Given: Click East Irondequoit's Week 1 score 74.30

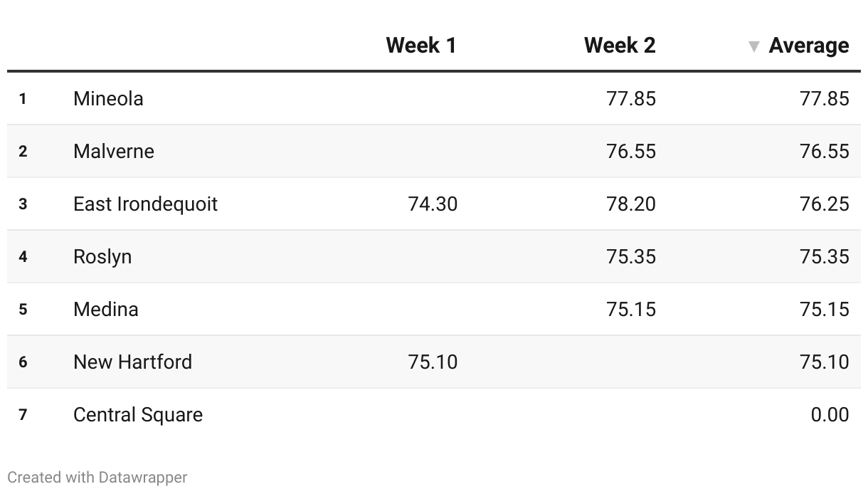Looking at the screenshot, I should (433, 204).
